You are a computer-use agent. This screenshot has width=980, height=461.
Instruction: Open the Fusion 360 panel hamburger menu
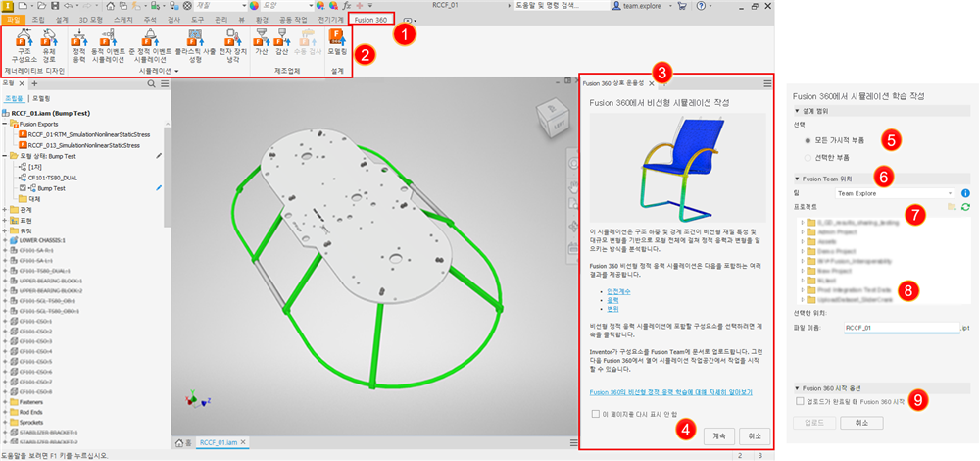click(x=767, y=83)
